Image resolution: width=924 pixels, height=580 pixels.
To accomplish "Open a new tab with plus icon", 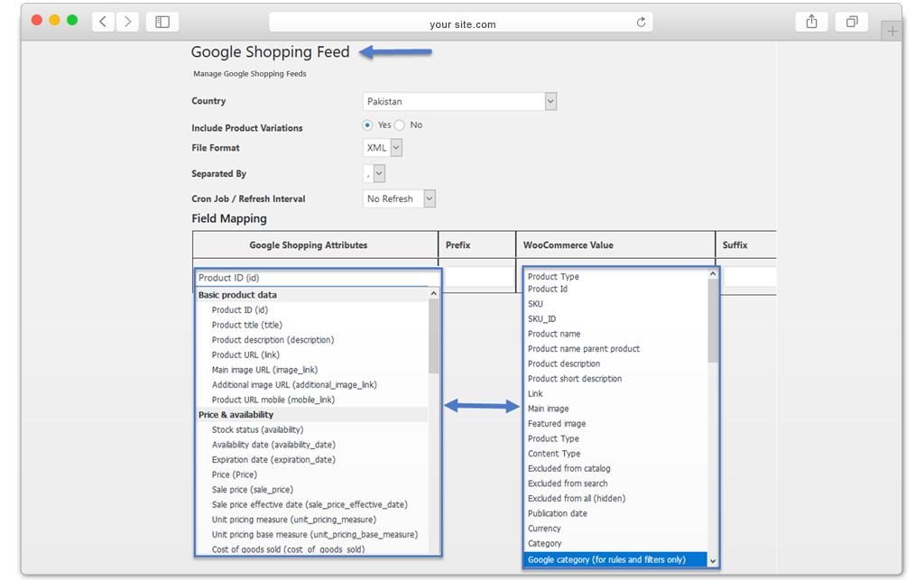I will 892,32.
